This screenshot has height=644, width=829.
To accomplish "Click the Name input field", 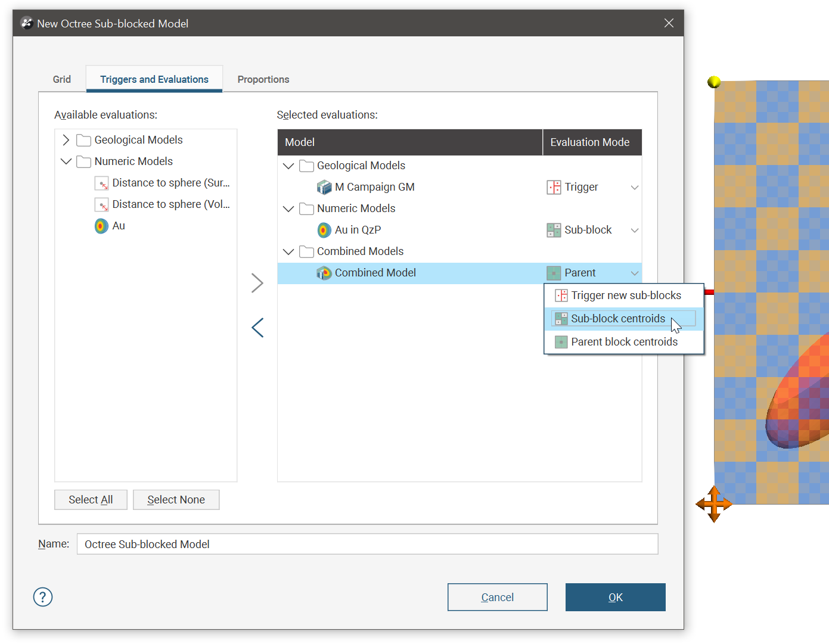I will click(367, 544).
